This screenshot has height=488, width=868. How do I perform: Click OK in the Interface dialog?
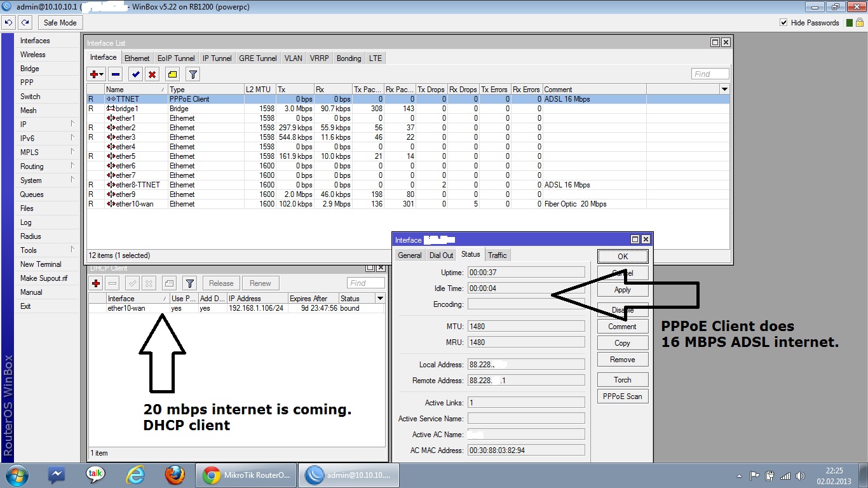pyautogui.click(x=623, y=257)
